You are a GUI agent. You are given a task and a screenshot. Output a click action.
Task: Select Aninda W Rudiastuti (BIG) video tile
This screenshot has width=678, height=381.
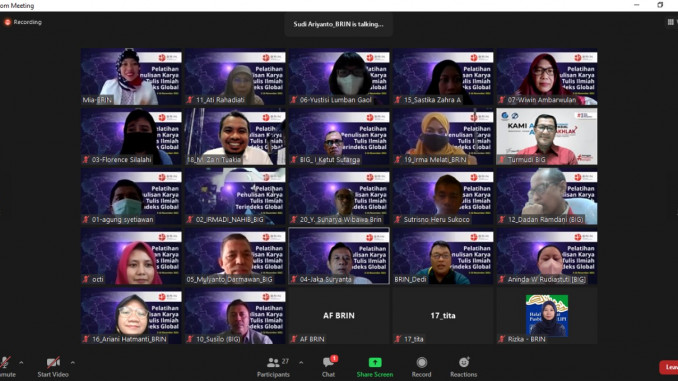pos(547,256)
